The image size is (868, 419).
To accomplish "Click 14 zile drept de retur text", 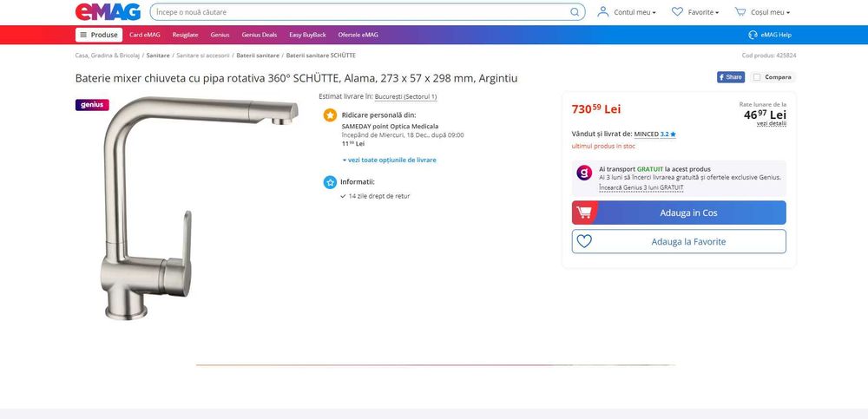I will click(379, 196).
